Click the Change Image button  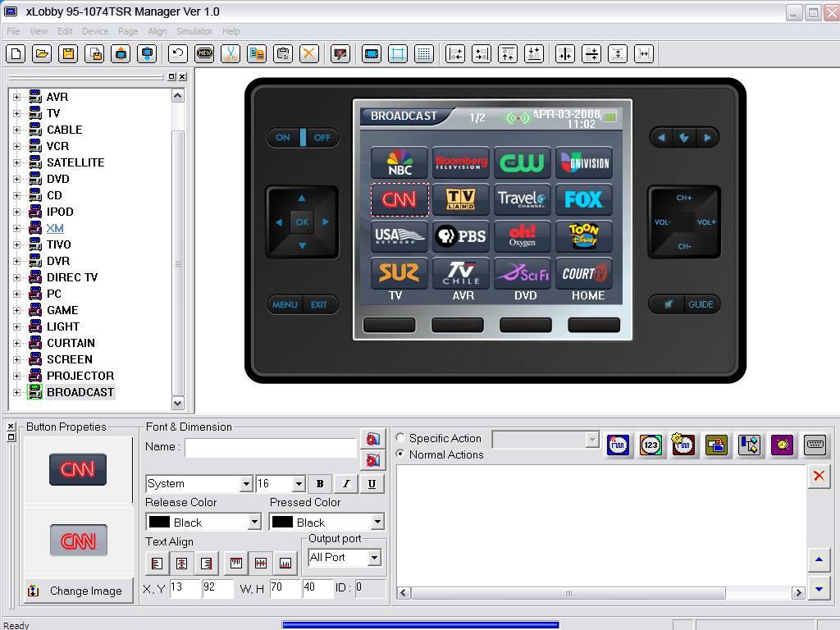[79, 591]
